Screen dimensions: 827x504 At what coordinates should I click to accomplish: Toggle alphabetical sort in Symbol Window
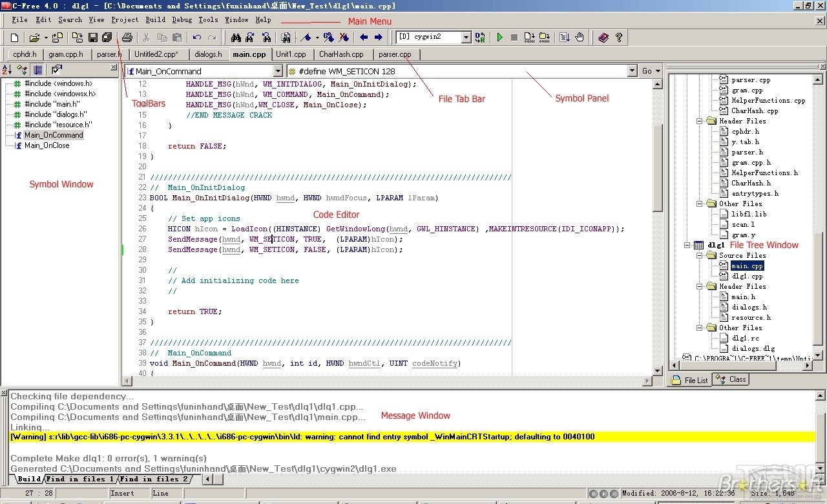click(8, 70)
